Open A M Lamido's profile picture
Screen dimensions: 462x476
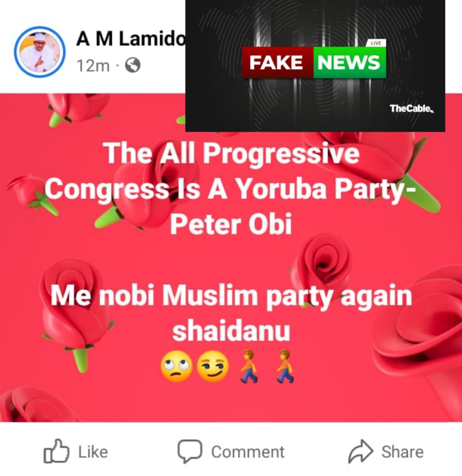click(x=40, y=52)
